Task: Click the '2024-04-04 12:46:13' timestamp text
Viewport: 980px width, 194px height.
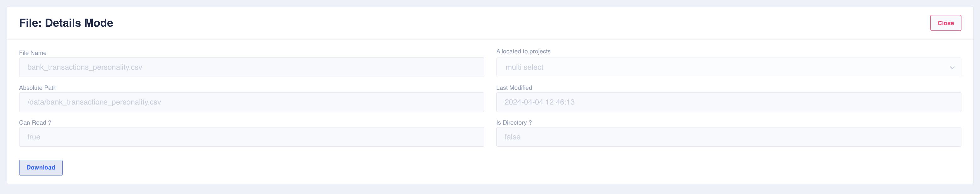Action: (539, 102)
